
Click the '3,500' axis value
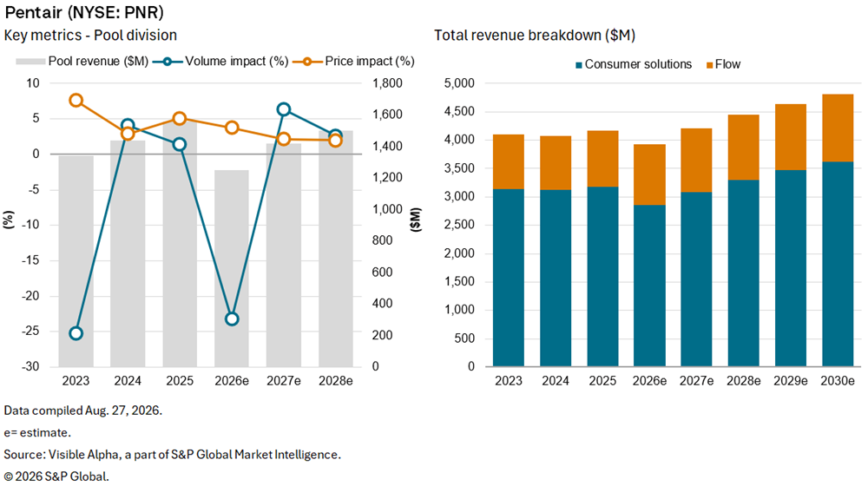tap(459, 169)
